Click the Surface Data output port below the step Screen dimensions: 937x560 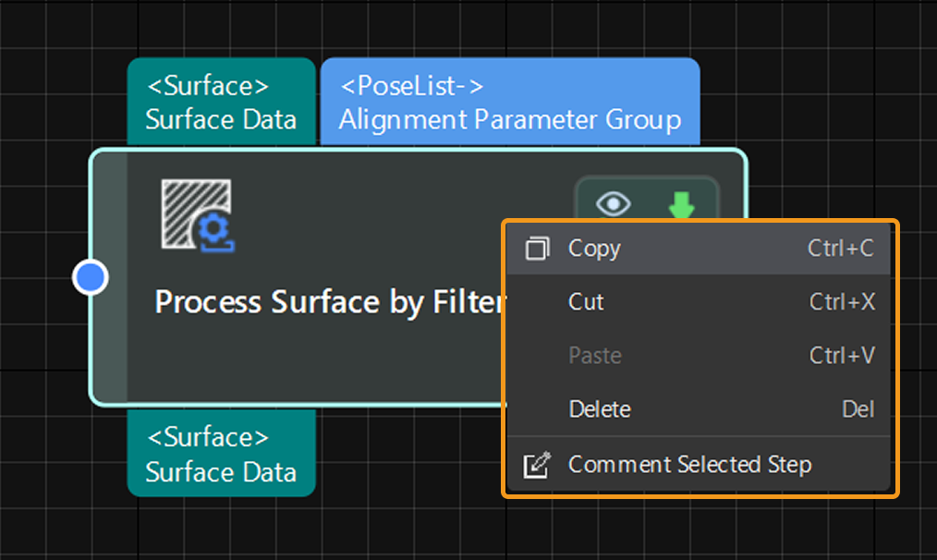pos(221,454)
